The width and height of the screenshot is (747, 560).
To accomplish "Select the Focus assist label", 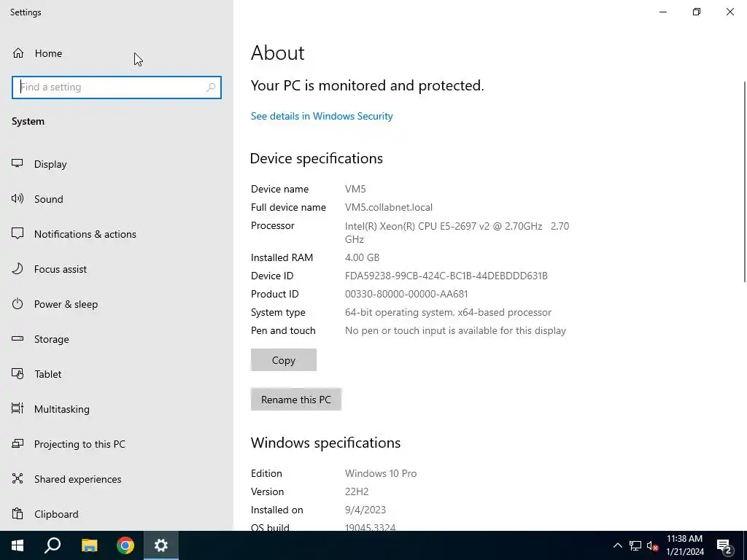I will (x=61, y=269).
